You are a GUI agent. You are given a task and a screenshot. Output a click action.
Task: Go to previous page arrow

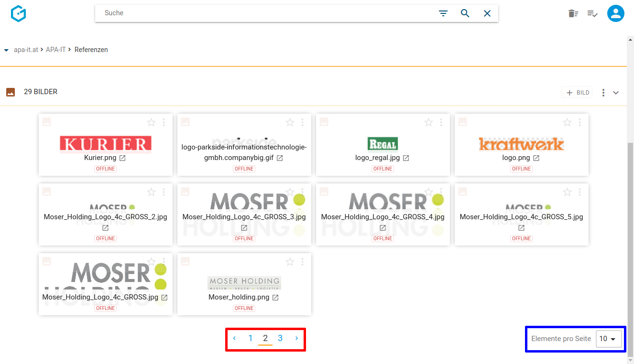[x=234, y=338]
